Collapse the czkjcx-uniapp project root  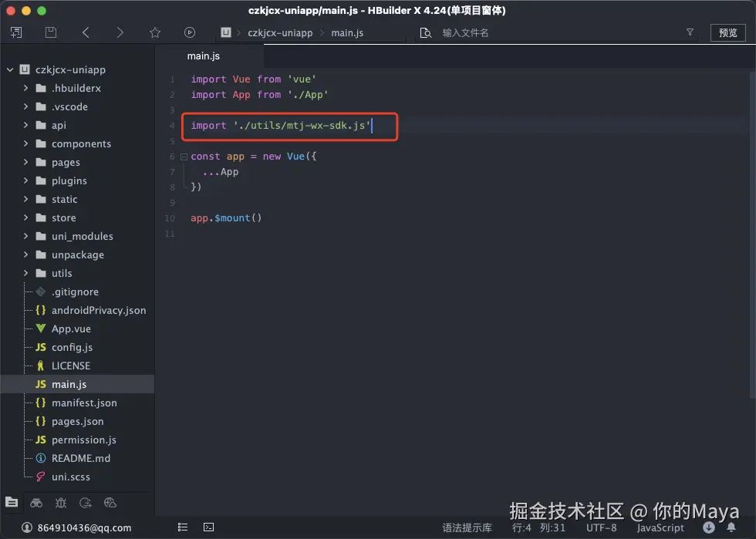[x=10, y=70]
